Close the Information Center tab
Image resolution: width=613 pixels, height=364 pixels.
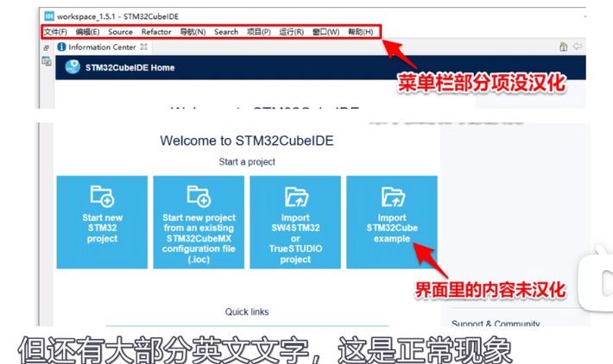(144, 47)
